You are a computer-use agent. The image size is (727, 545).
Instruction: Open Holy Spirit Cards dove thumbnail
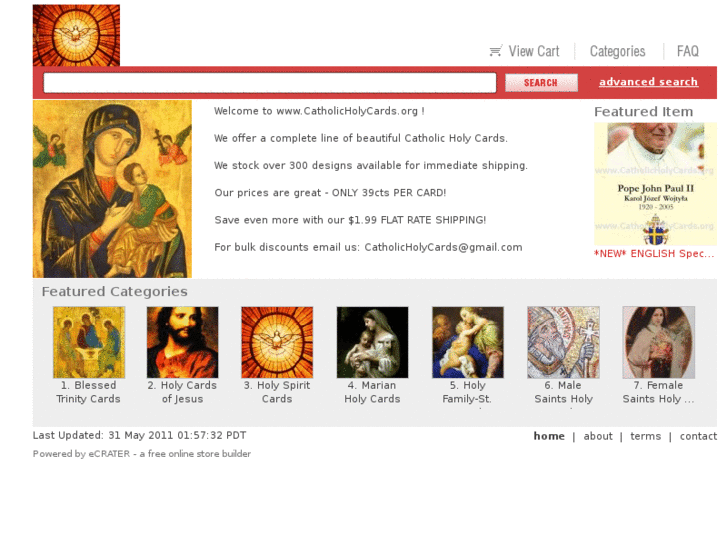[277, 342]
